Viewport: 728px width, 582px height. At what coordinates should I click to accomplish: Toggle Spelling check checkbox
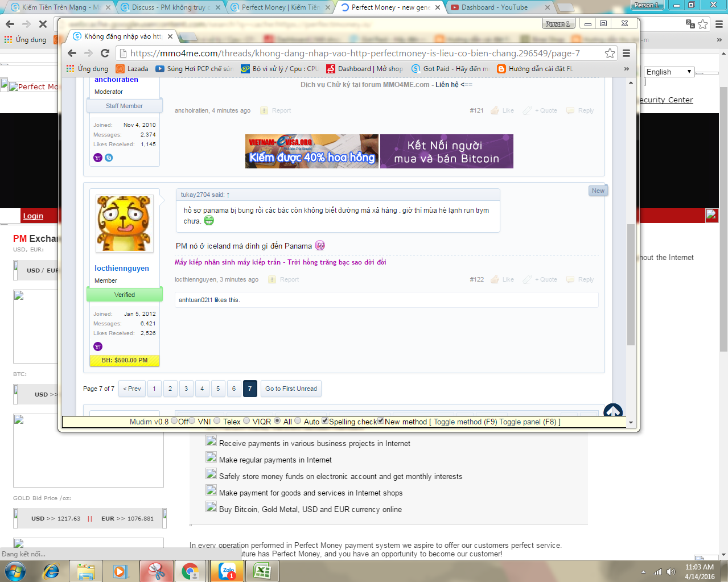(x=325, y=421)
